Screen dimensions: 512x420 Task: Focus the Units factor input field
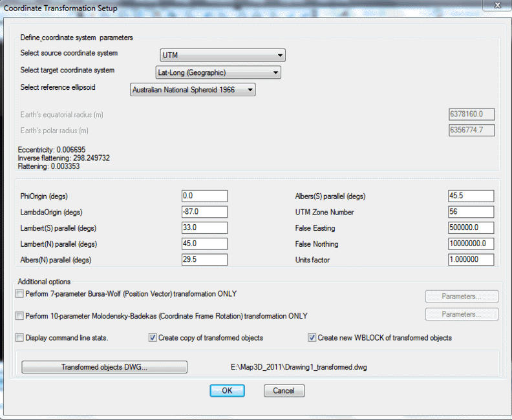coord(471,260)
